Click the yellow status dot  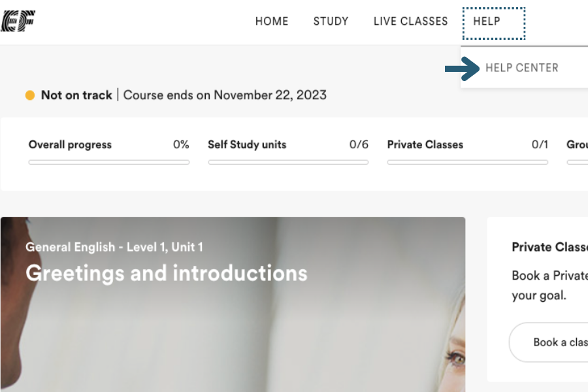30,95
